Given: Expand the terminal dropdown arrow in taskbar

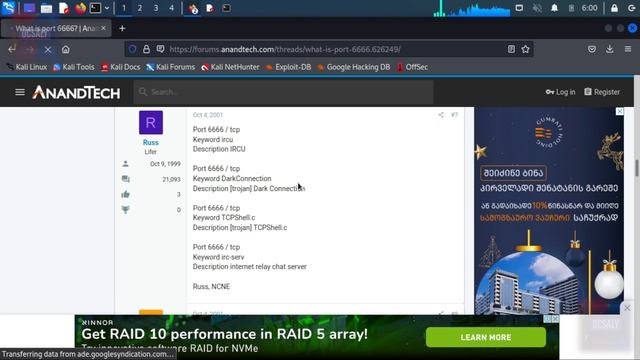Looking at the screenshot, I should coord(107,8).
